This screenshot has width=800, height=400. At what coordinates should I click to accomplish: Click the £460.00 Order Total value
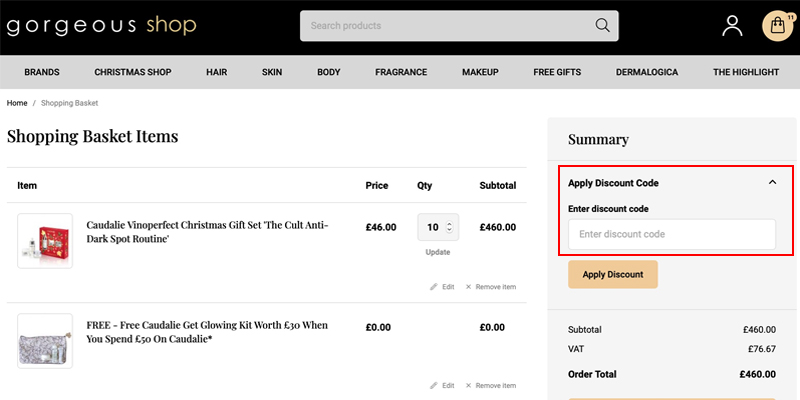(x=758, y=374)
